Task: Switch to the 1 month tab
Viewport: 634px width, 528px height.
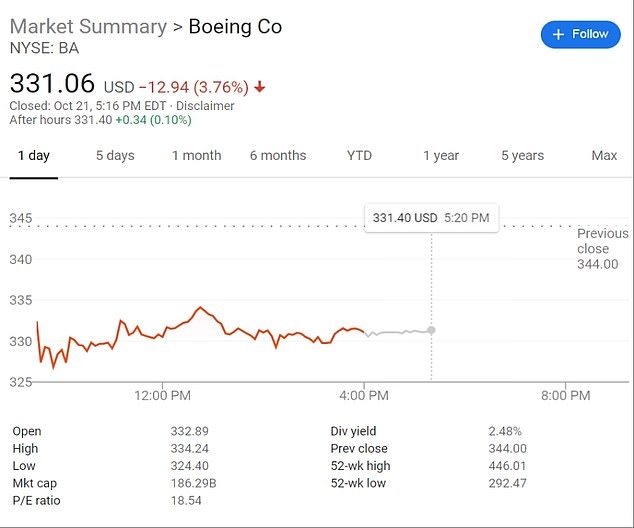Action: pos(196,156)
